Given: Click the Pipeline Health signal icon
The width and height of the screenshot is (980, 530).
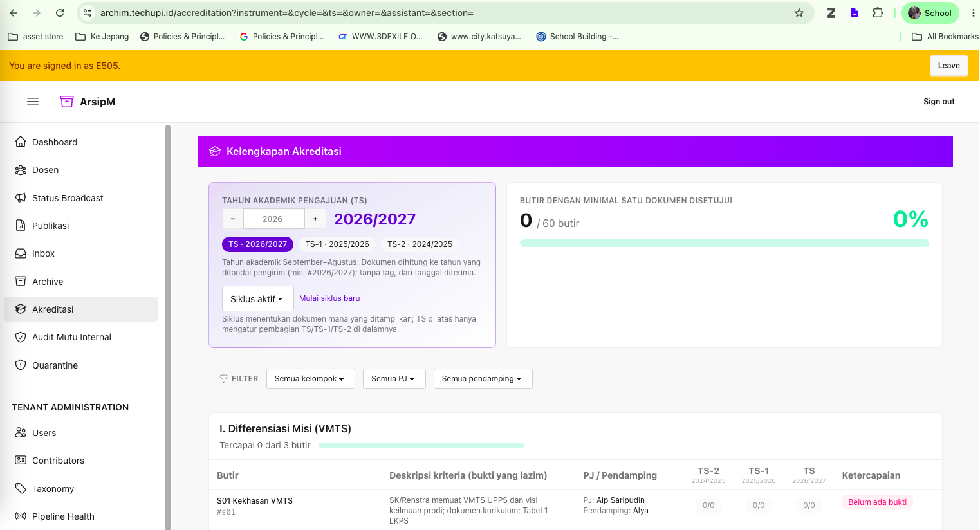Looking at the screenshot, I should pyautogui.click(x=21, y=516).
